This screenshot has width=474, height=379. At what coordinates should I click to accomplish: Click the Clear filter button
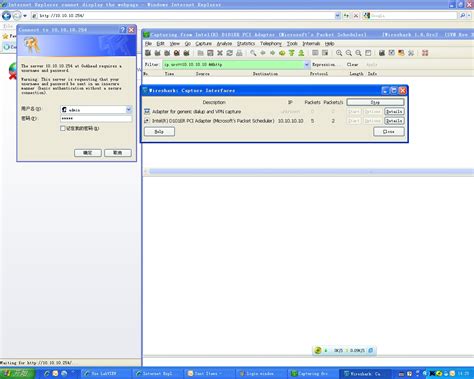pos(352,65)
